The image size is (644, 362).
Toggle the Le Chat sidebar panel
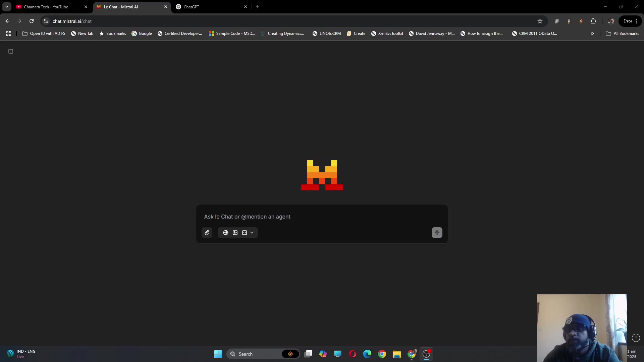pos(11,51)
